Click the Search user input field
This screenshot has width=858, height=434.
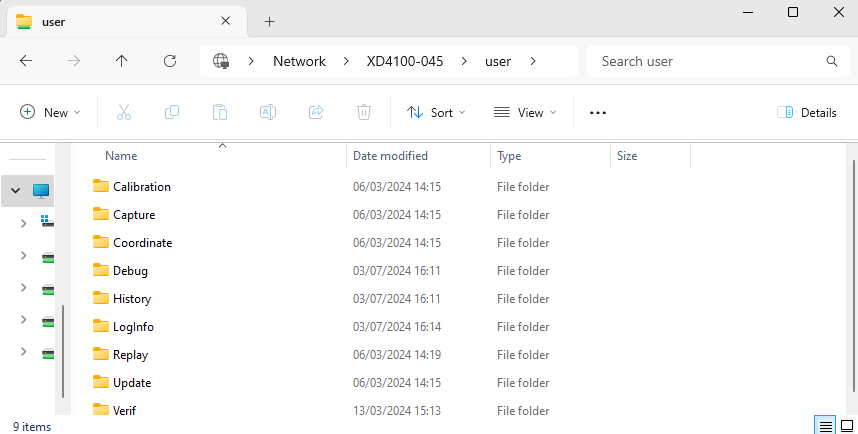tap(710, 61)
